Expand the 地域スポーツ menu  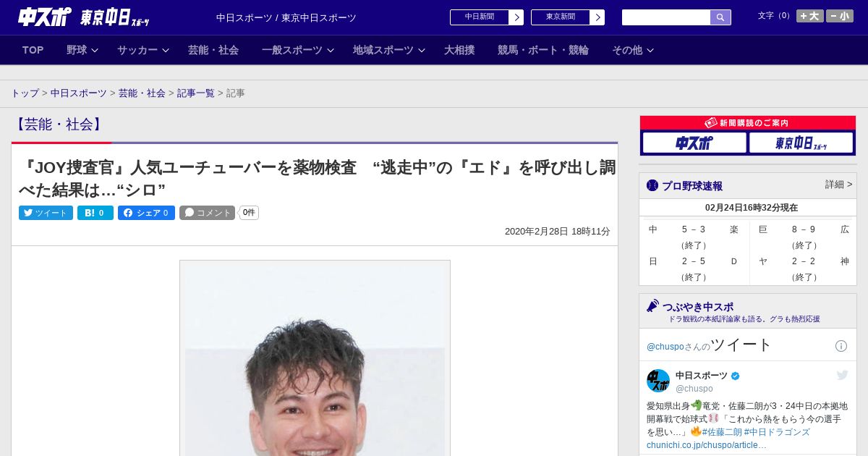coord(389,50)
